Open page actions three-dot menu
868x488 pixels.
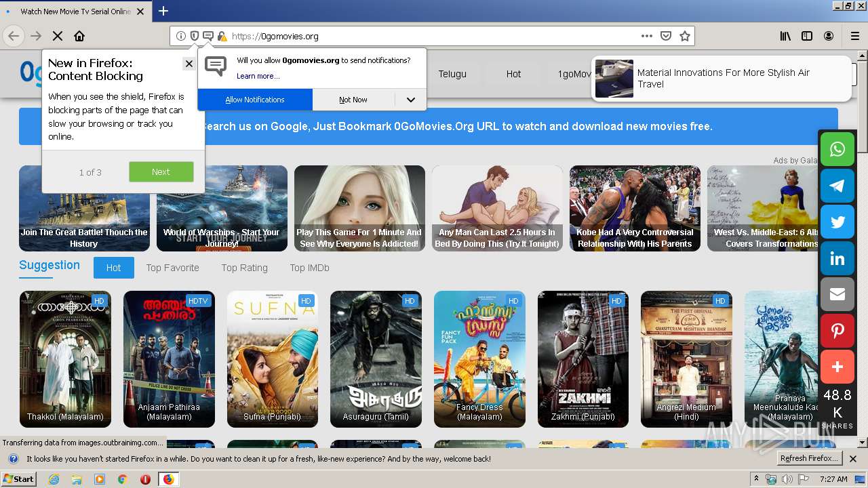[x=647, y=36]
